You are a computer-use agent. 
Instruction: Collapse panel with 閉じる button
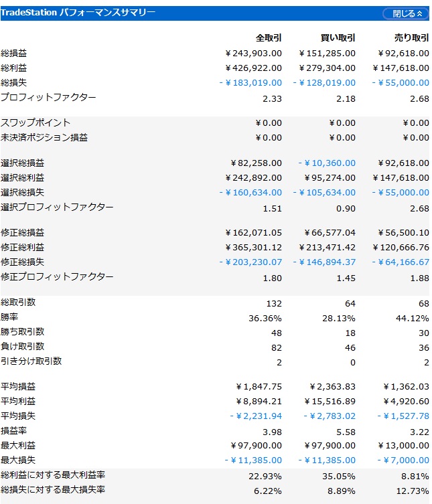coord(406,13)
